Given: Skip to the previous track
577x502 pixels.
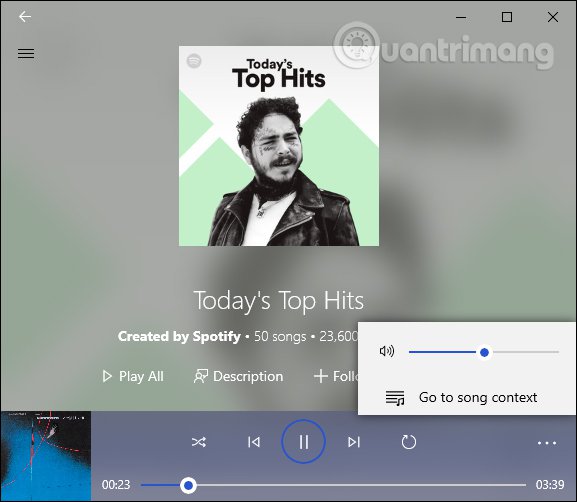Looking at the screenshot, I should [254, 442].
